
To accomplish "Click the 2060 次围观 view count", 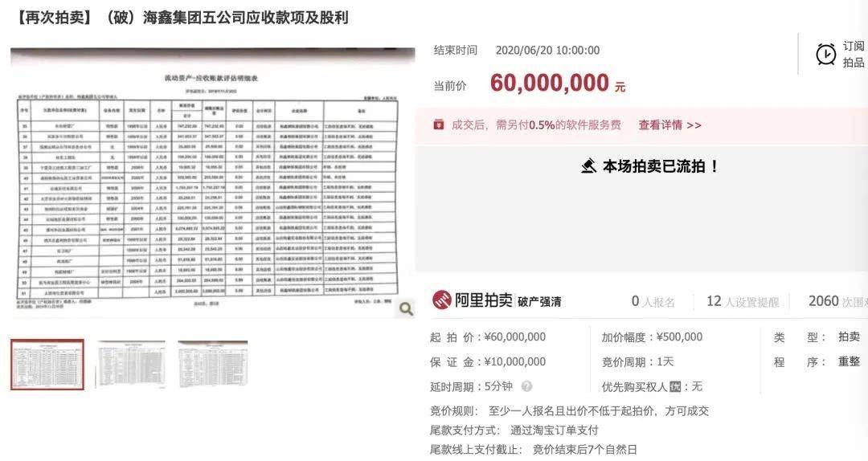I will point(837,301).
